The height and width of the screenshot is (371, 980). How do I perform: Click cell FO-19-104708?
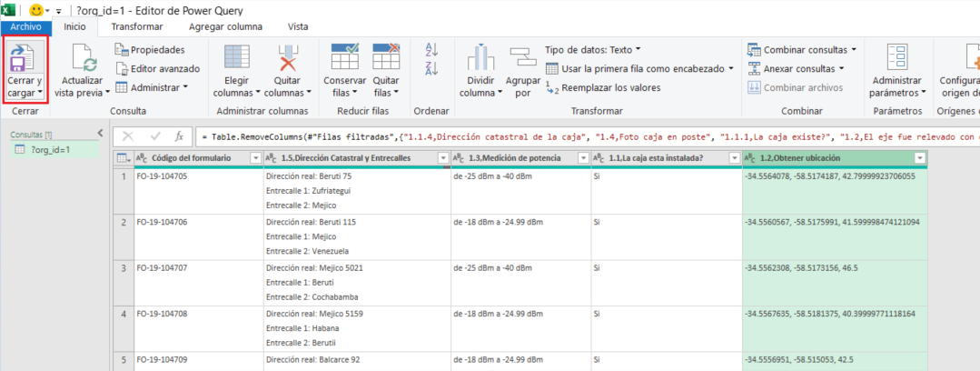click(197, 328)
